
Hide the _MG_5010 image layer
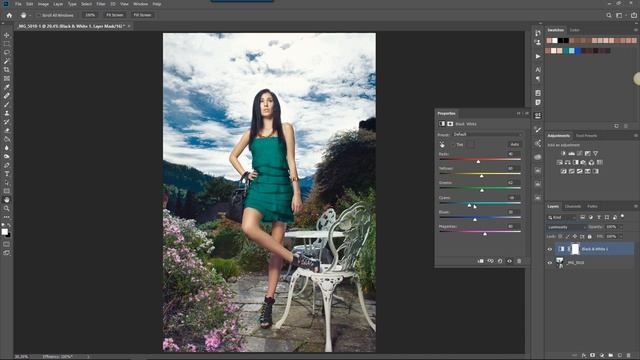[x=549, y=263]
